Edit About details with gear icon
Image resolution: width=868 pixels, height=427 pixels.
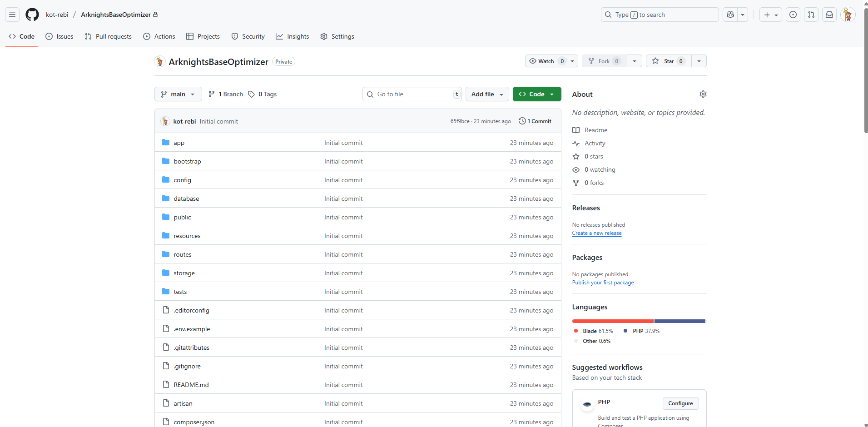(x=703, y=94)
